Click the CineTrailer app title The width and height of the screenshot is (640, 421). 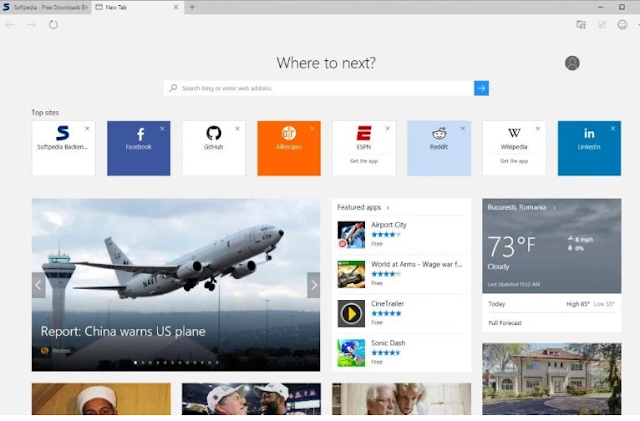[387, 303]
